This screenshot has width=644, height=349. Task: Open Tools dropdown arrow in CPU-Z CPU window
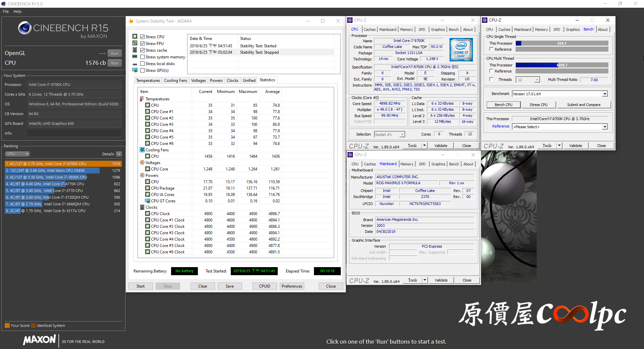[x=424, y=146]
